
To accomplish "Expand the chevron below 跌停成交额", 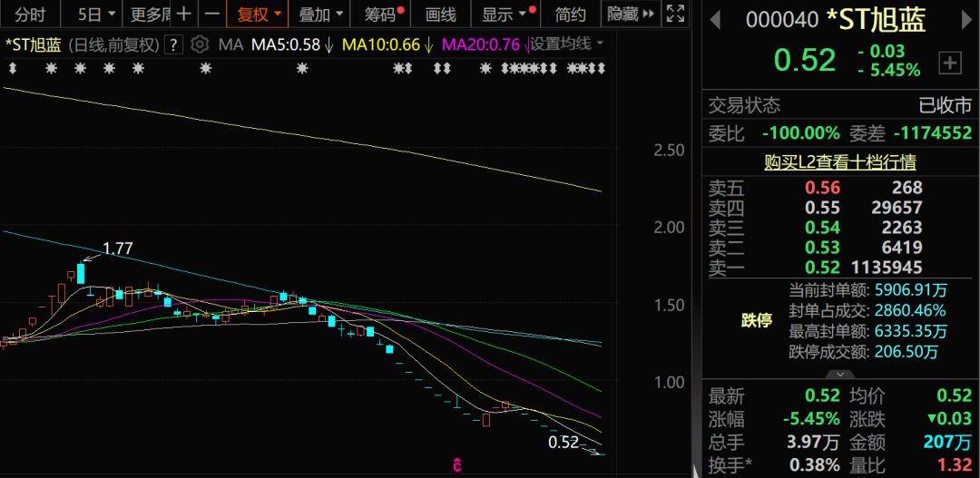I will [x=840, y=374].
